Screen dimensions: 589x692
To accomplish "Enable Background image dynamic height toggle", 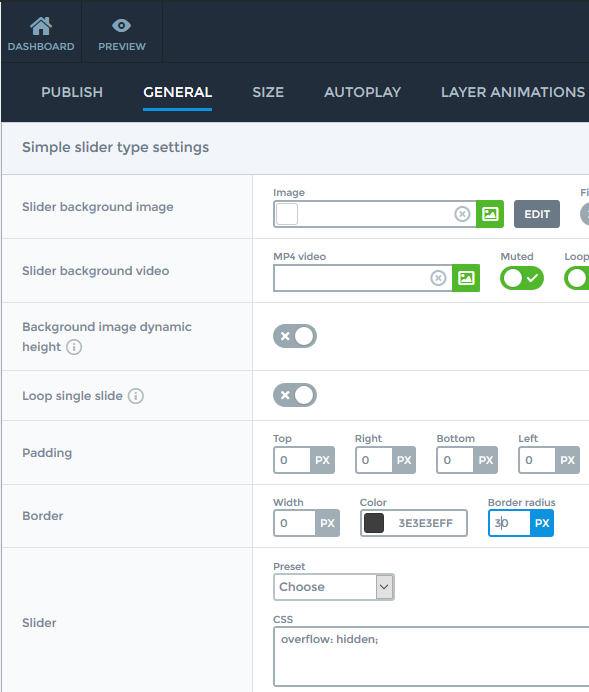I will click(295, 336).
